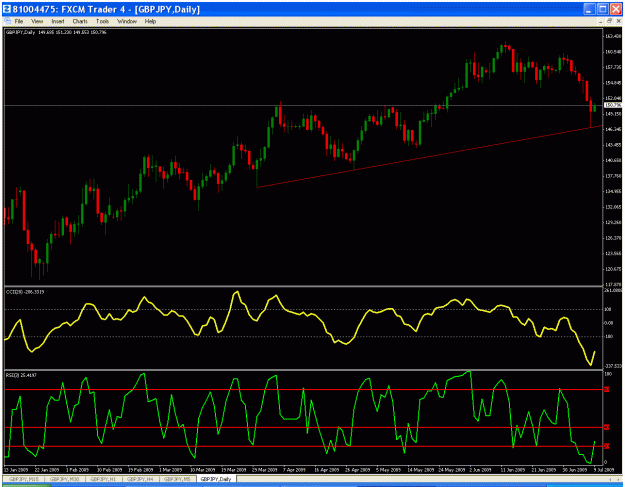The height and width of the screenshot is (487, 625).
Task: Open the Charts menu
Action: point(80,21)
